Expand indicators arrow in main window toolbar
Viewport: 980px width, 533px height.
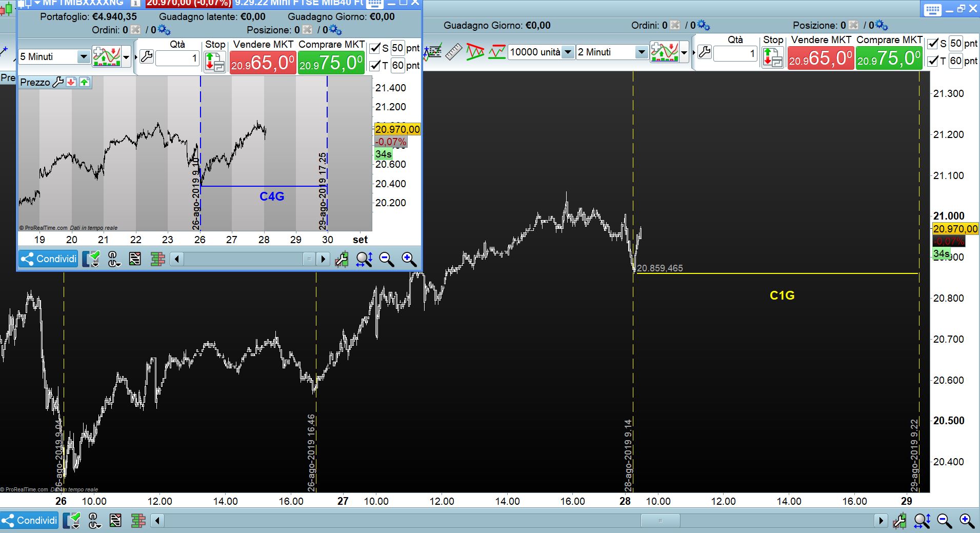[x=684, y=52]
